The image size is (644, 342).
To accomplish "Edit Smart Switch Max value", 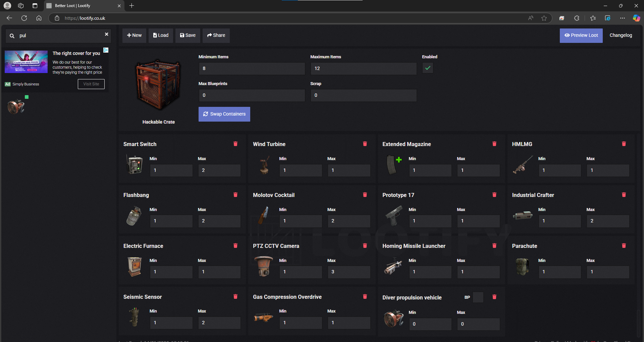I will [x=219, y=170].
